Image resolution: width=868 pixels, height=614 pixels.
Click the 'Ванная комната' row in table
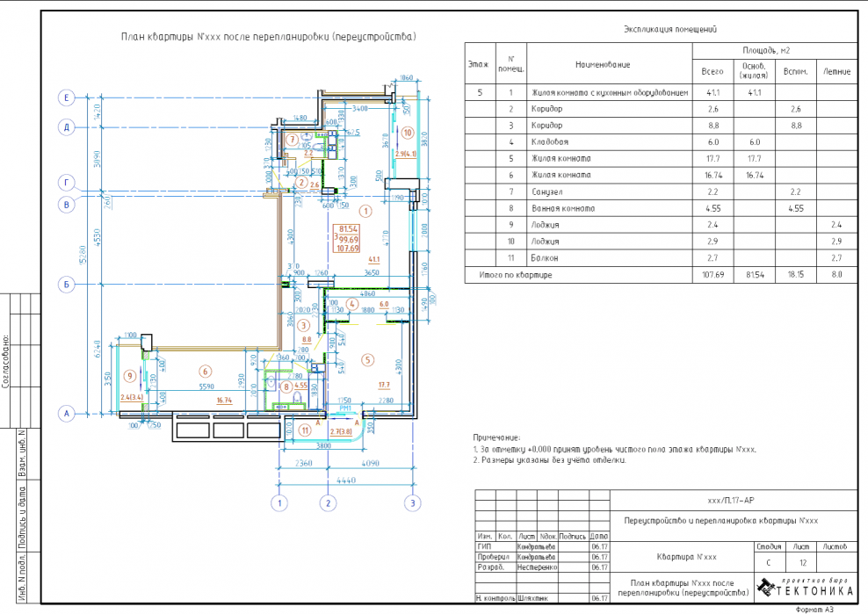(563, 209)
